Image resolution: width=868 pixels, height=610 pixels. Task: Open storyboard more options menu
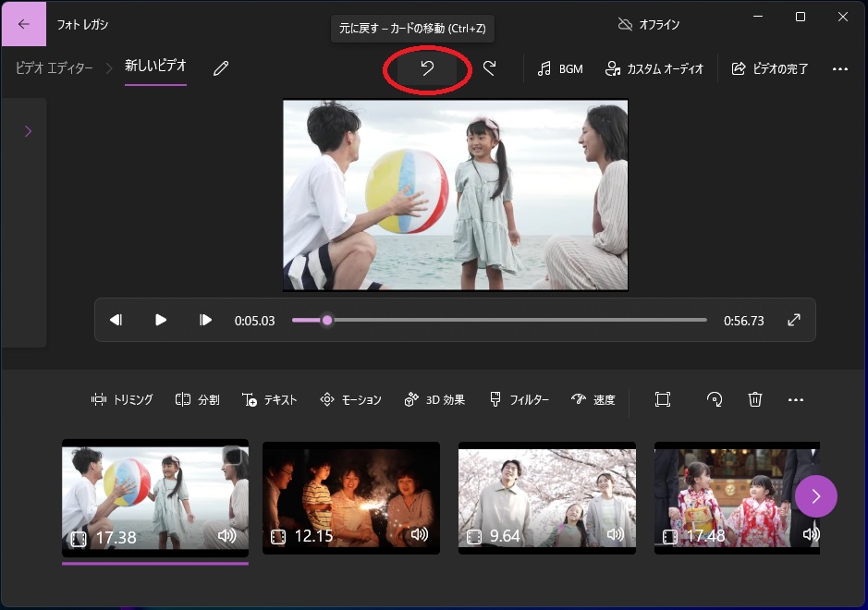(x=796, y=399)
